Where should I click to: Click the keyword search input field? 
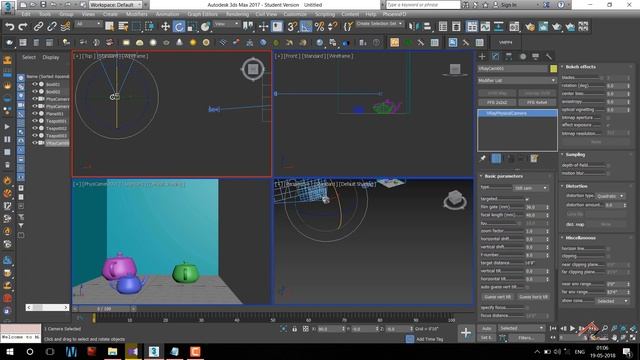[423, 5]
